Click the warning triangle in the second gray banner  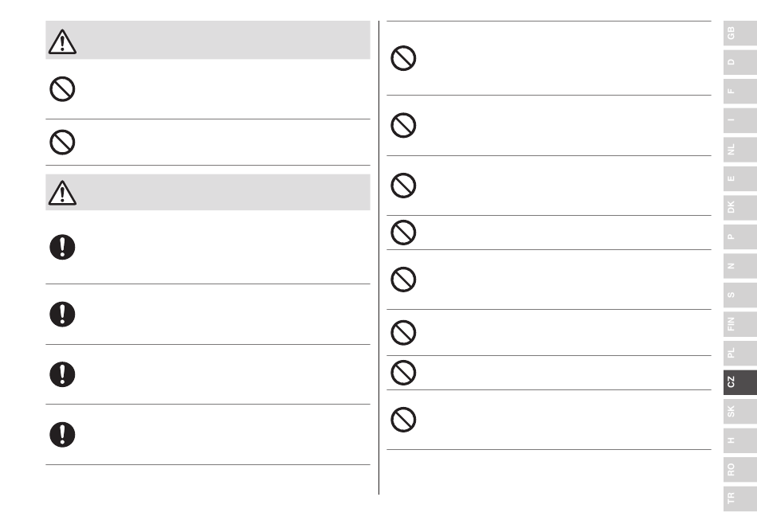pos(62,193)
